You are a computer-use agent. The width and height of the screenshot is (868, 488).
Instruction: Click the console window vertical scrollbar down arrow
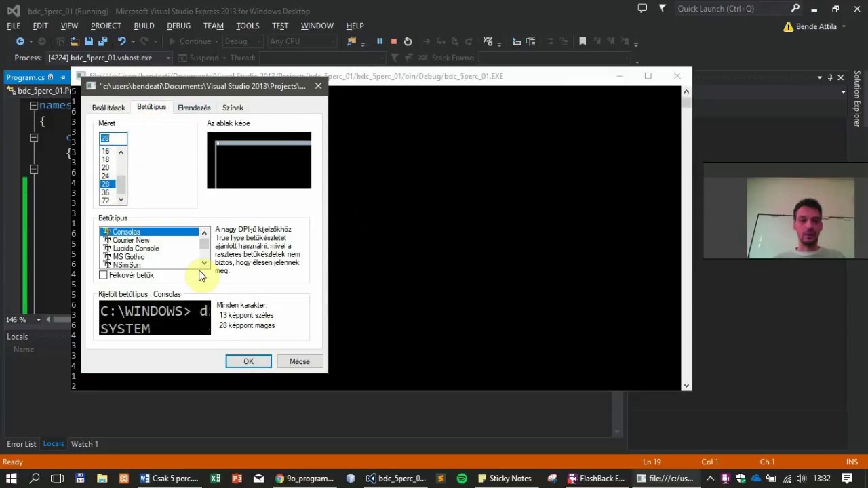(x=686, y=386)
